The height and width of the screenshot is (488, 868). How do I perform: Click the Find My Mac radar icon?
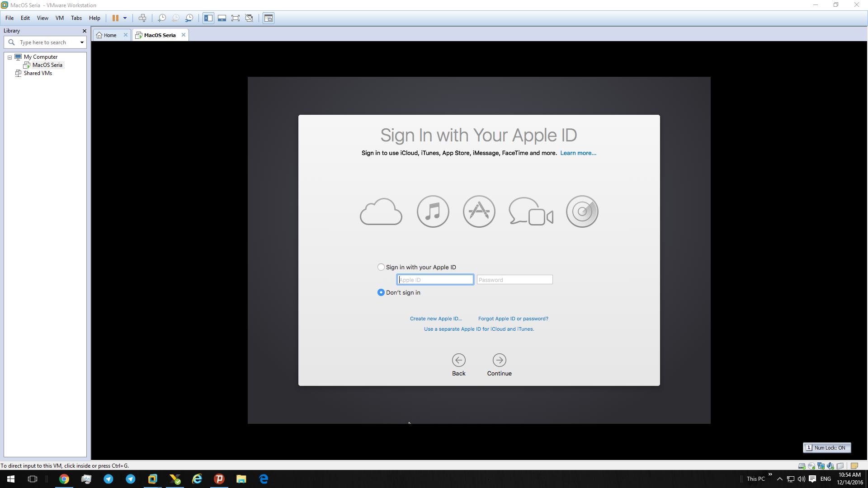(x=582, y=211)
